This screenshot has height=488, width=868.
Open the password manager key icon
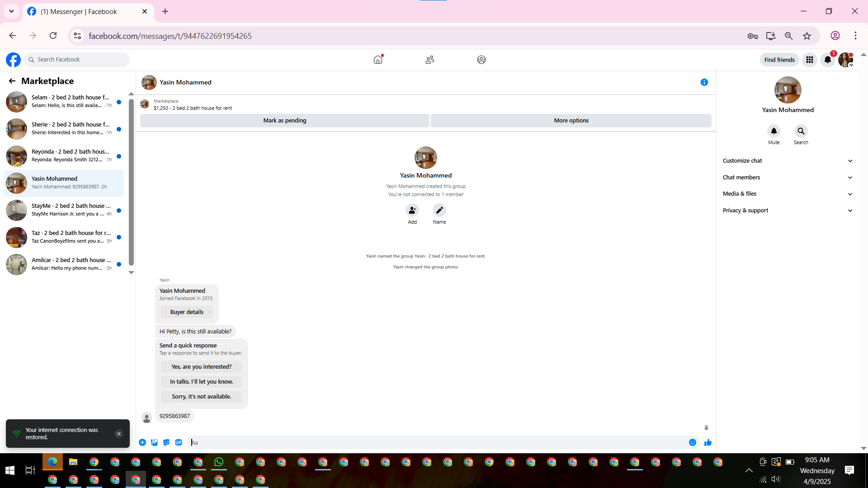[x=753, y=36]
